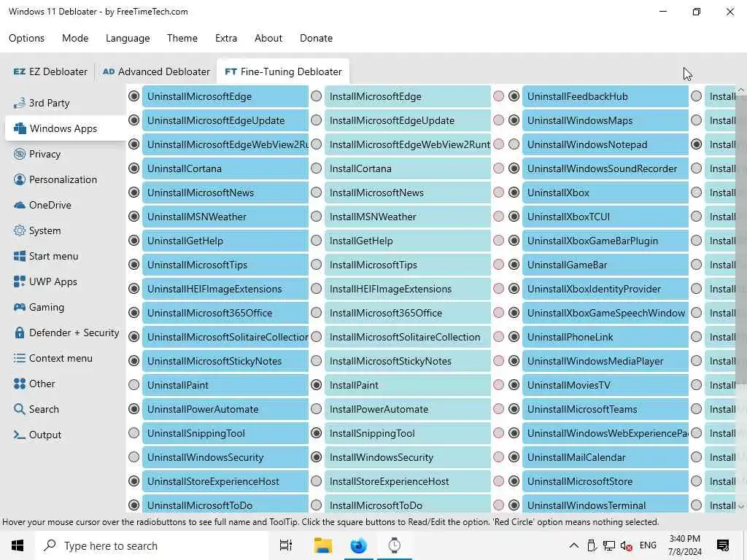
Task: Click the Other four-dots icon
Action: [19, 384]
